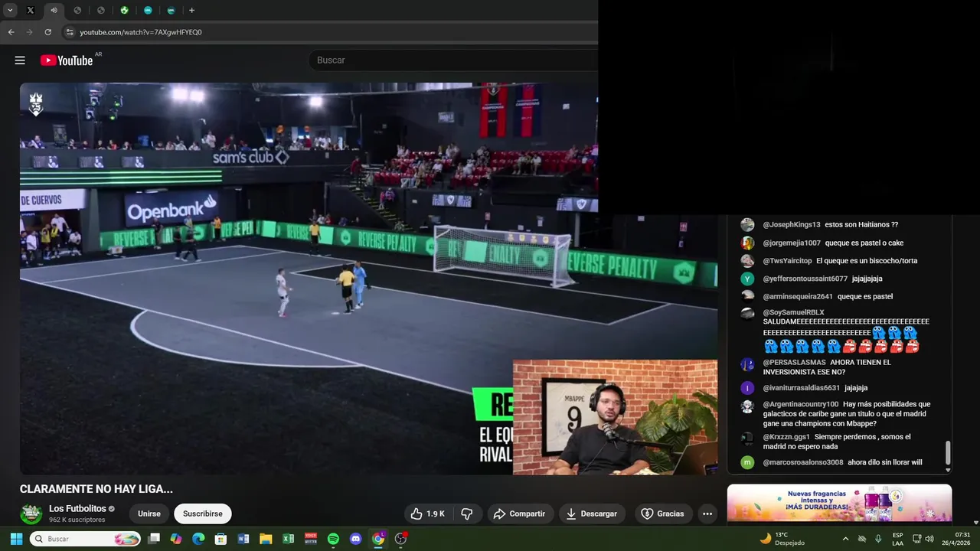Share the video via Compartir

519,514
